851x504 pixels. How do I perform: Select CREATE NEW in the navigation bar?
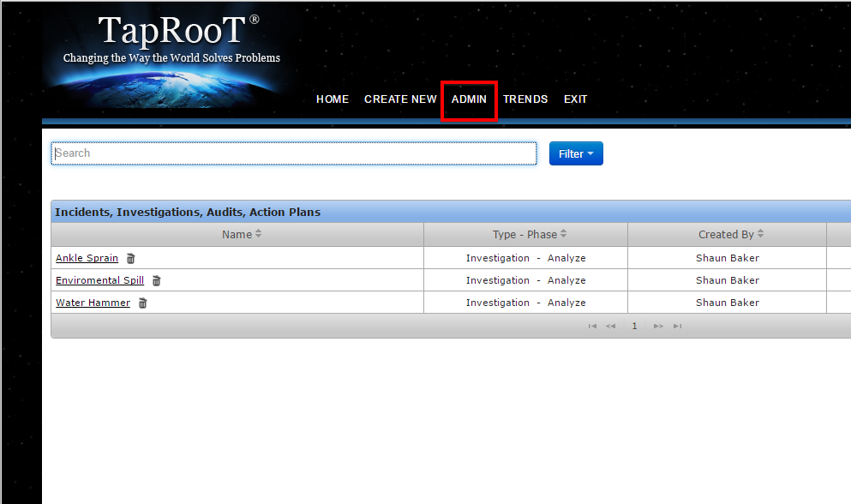click(400, 99)
